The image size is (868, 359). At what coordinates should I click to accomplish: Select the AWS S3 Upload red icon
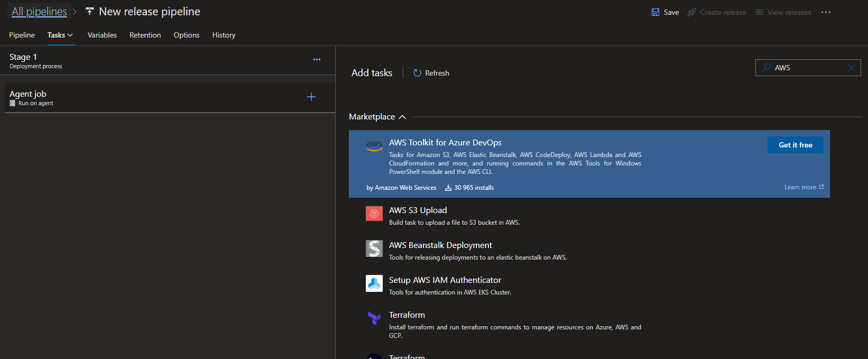[374, 214]
